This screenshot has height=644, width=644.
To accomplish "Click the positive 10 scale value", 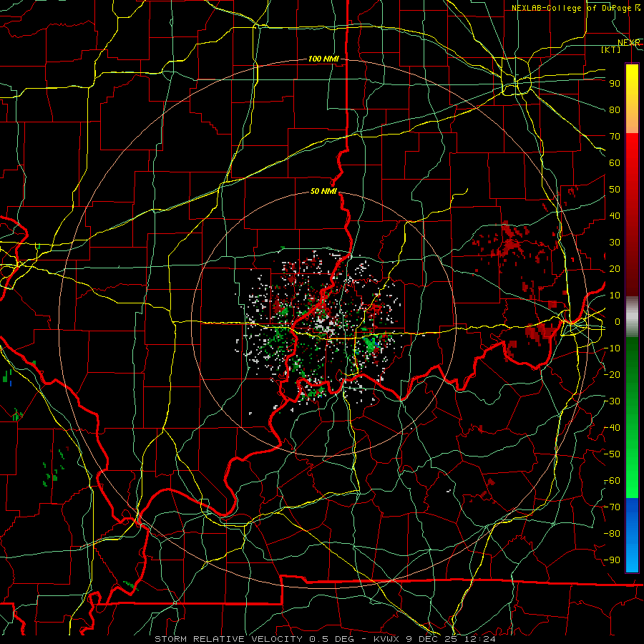I will (615, 295).
